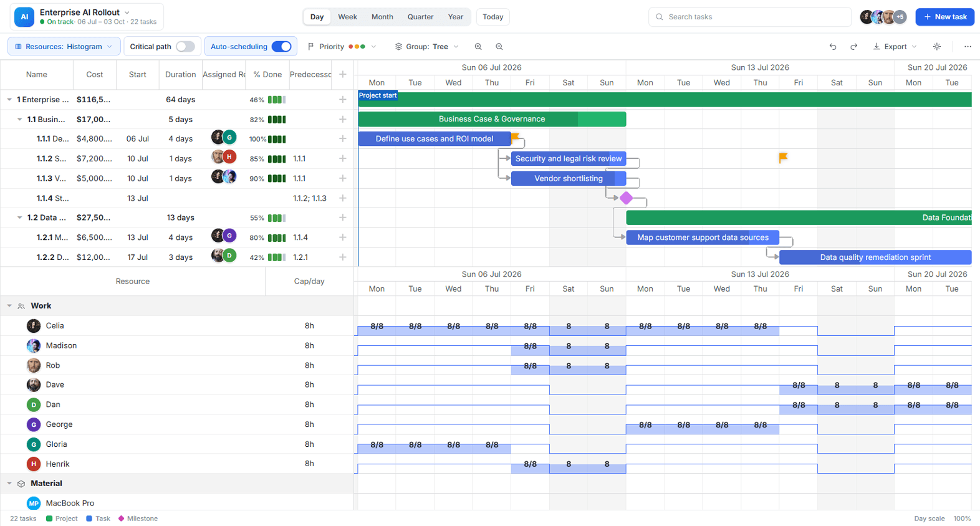Screen dimensions: 980x526
Task: Add a task under 1.1.4 row
Action: 342,198
